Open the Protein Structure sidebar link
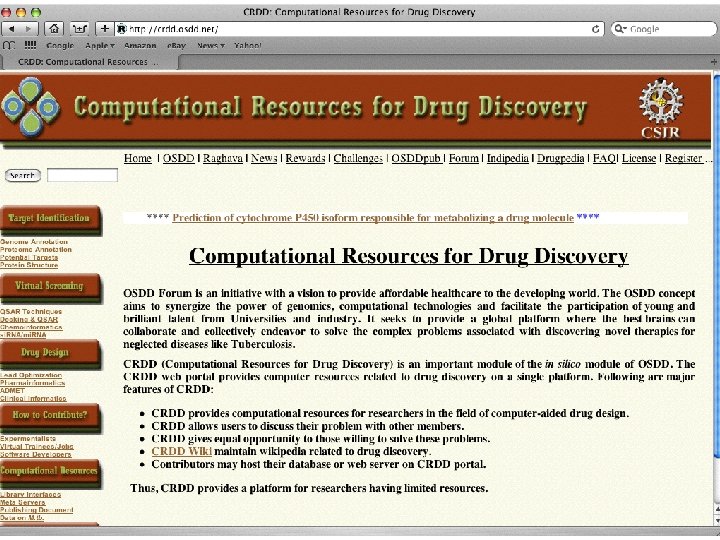Image resolution: width=720 pixels, height=540 pixels. 29,265
